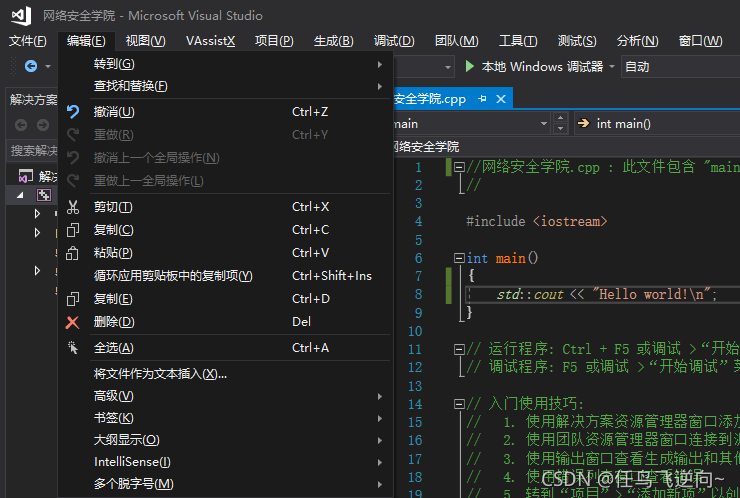Viewport: 740px width, 498px height.
Task: Click the Solution Explorer search box
Action: pos(33,151)
